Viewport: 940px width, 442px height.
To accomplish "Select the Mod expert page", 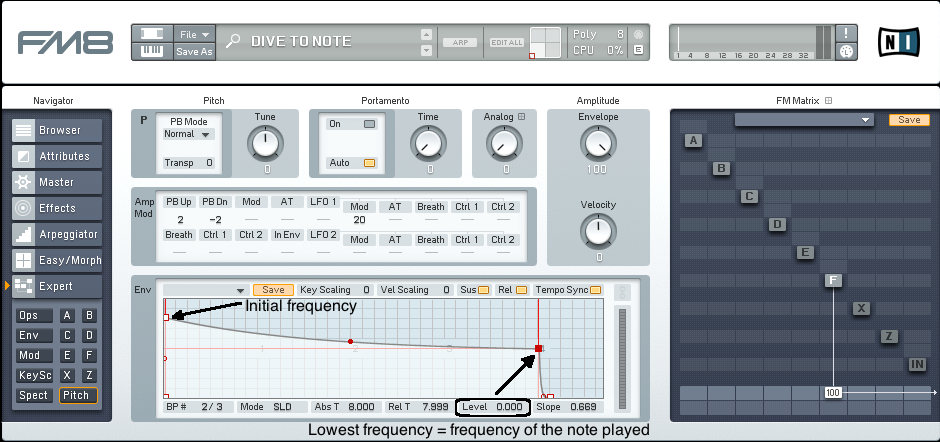I will click(34, 356).
